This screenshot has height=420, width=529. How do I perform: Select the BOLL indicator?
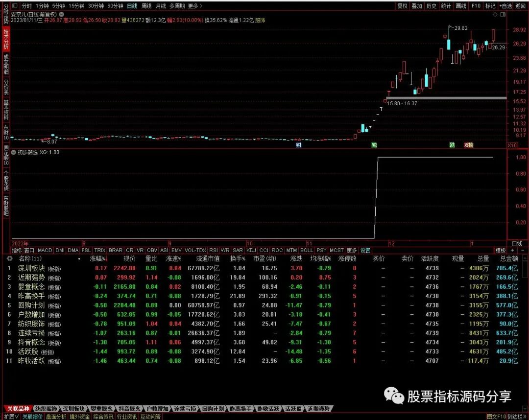point(307,251)
